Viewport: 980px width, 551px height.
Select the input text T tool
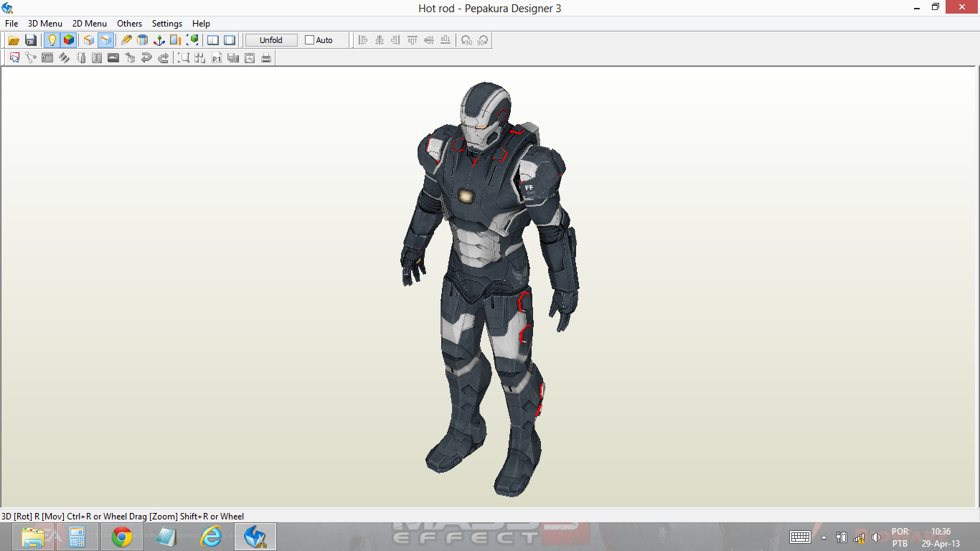tap(97, 57)
